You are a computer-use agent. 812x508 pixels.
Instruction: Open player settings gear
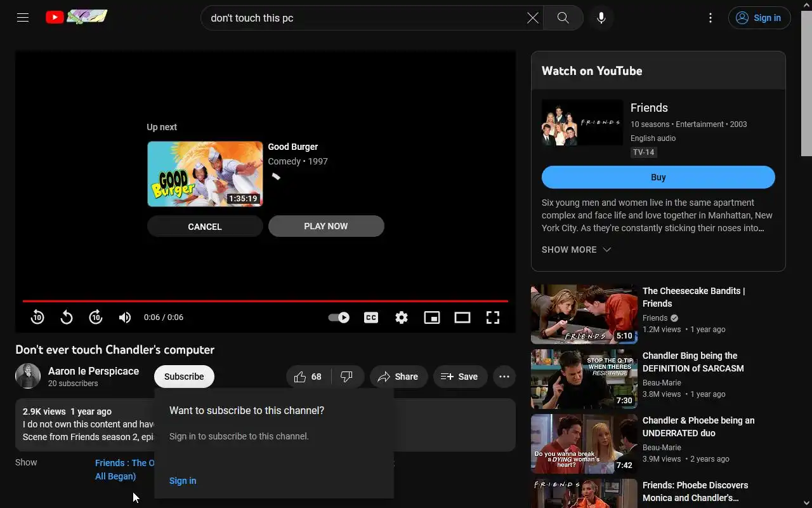click(x=402, y=317)
